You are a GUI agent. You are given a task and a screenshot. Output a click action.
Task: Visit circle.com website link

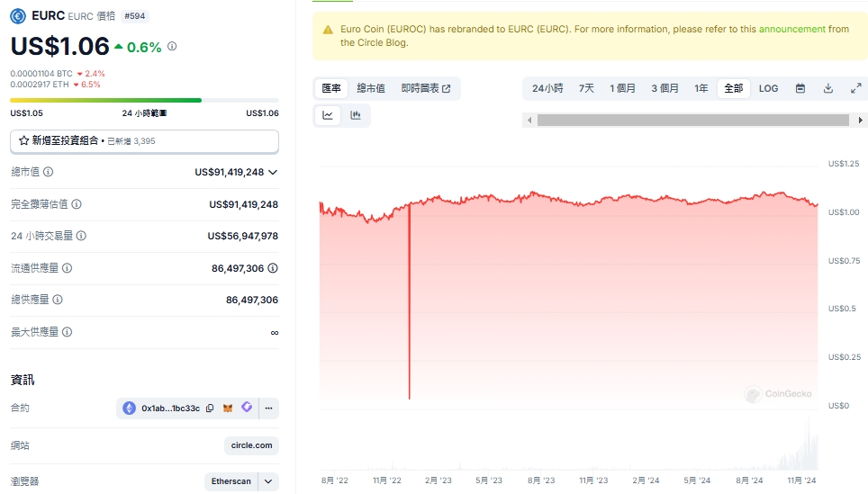click(251, 445)
